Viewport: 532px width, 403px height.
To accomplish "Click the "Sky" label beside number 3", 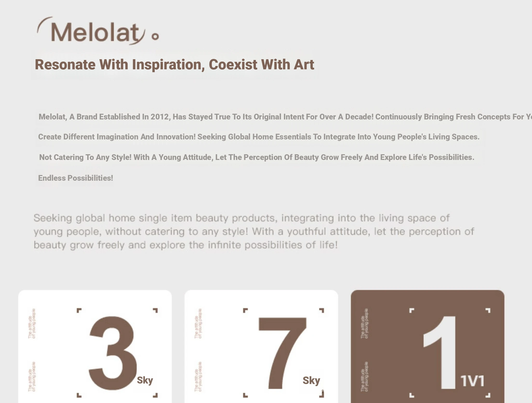I will [x=145, y=380].
